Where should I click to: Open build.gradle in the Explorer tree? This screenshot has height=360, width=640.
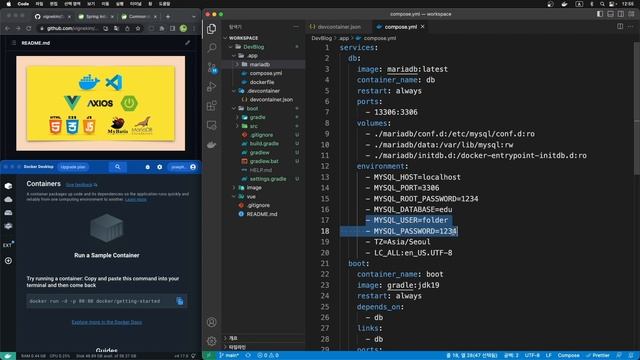tap(264, 144)
